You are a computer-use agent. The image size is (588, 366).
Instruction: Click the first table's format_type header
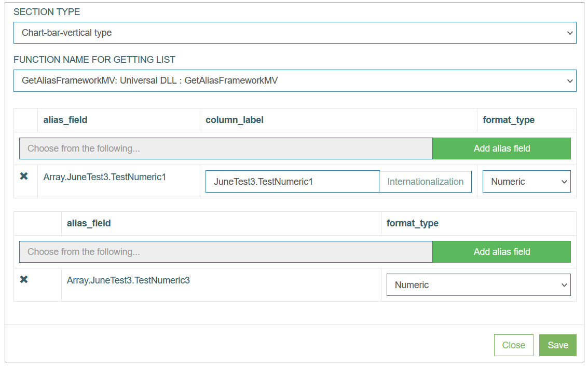tap(509, 120)
